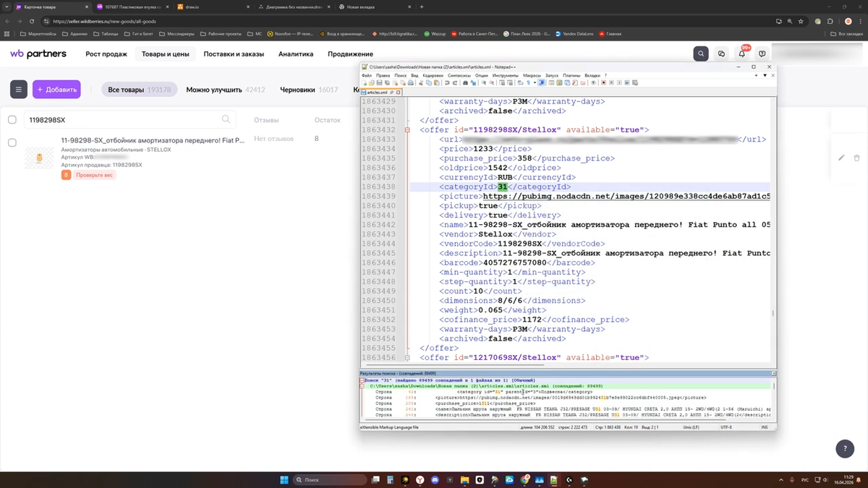This screenshot has width=868, height=488.
Task: Click Notepad++ New file toolbar icon
Action: [365, 83]
